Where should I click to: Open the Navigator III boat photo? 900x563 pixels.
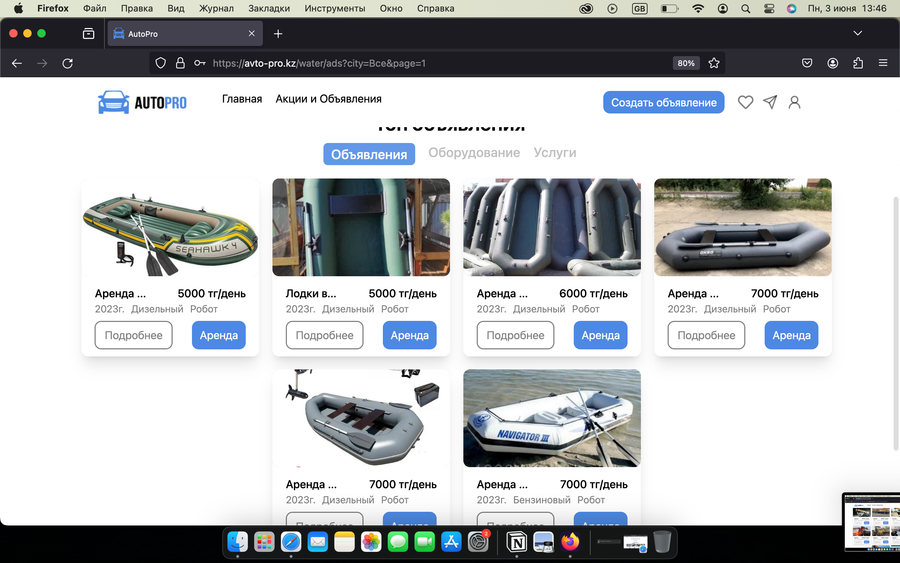[x=552, y=418]
